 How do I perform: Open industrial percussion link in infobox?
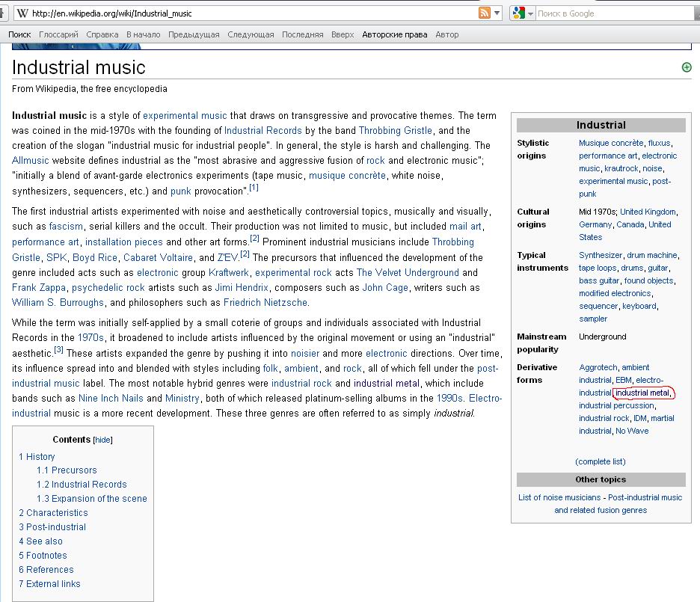coord(616,405)
